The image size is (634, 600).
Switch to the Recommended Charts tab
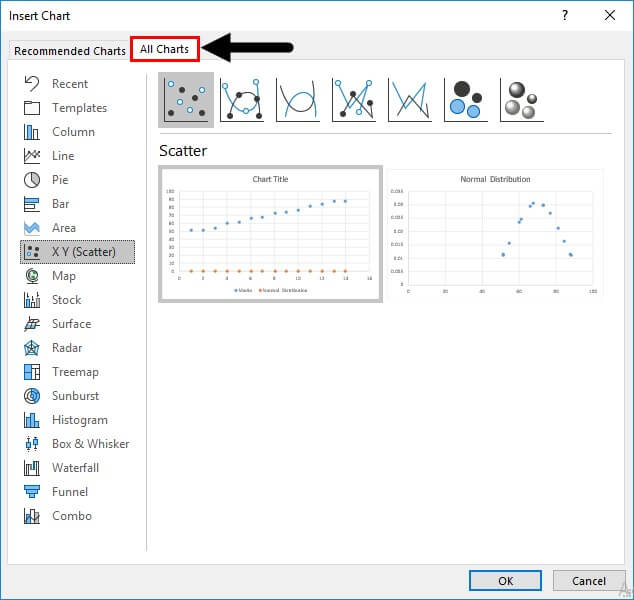click(70, 51)
